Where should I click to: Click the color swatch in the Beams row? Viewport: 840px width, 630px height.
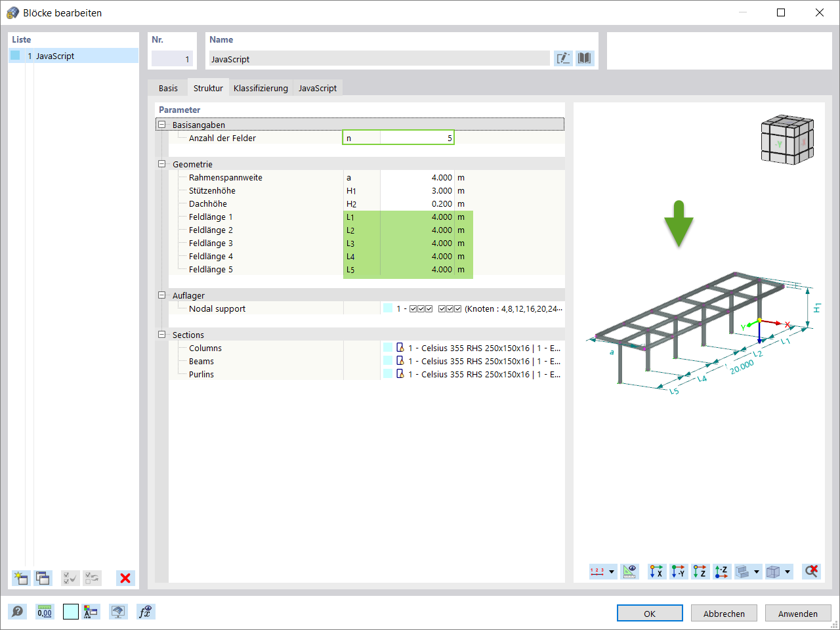pos(388,361)
